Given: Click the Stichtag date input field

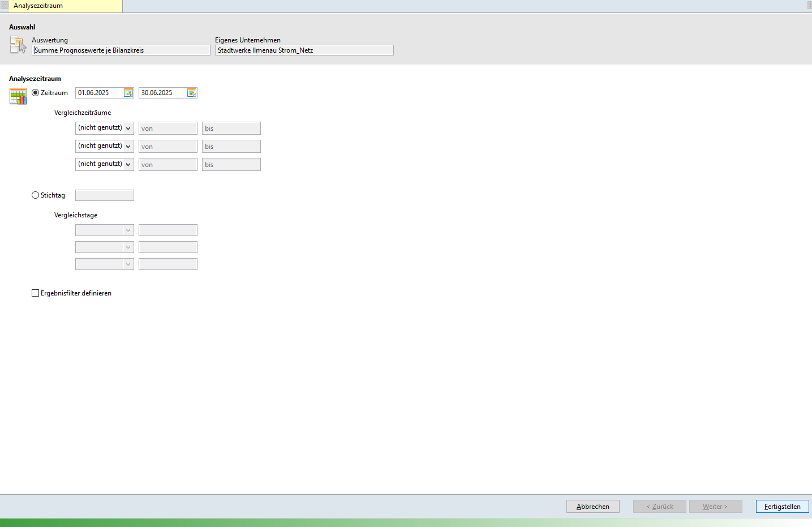Looking at the screenshot, I should (105, 195).
